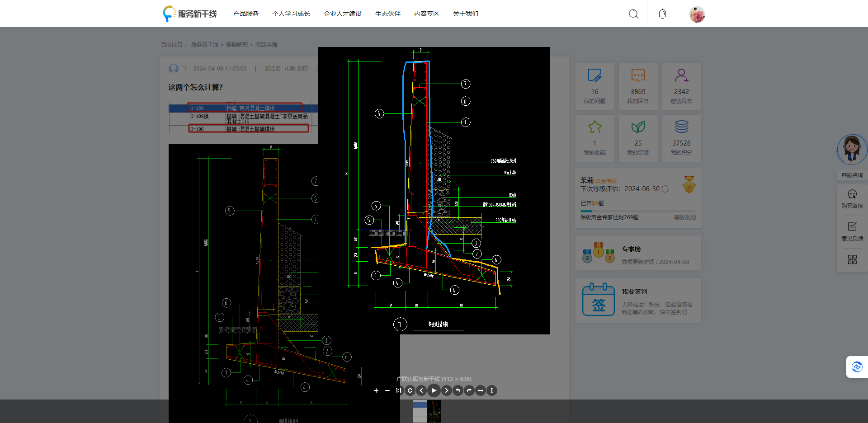Click the gold expert medal badge
Screen dimensions: 868x423
point(689,184)
